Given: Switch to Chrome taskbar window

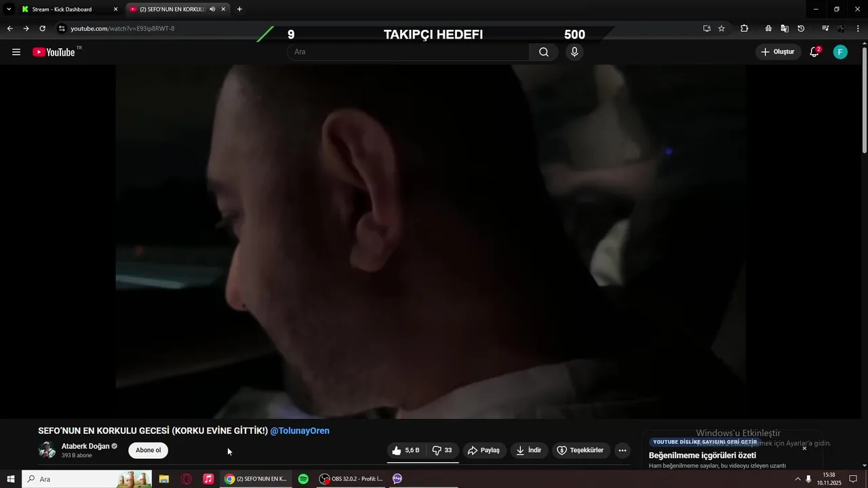Looking at the screenshot, I should [256, 479].
